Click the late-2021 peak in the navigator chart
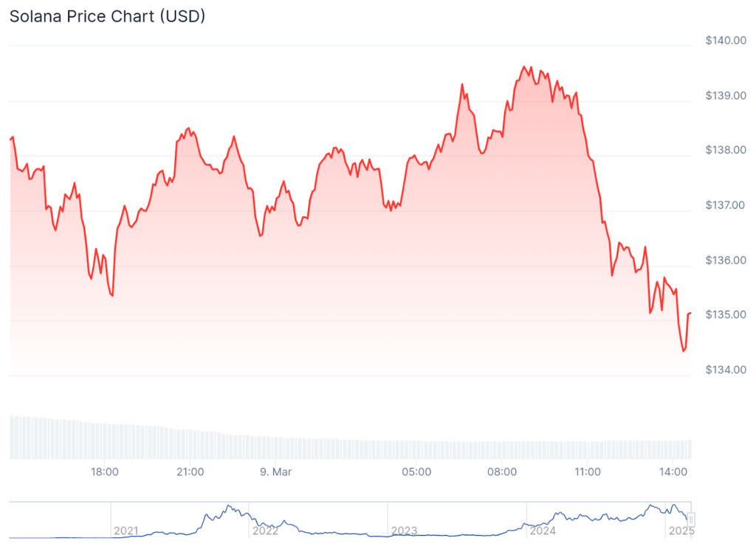Image resolution: width=756 pixels, height=552 pixels. (x=229, y=506)
